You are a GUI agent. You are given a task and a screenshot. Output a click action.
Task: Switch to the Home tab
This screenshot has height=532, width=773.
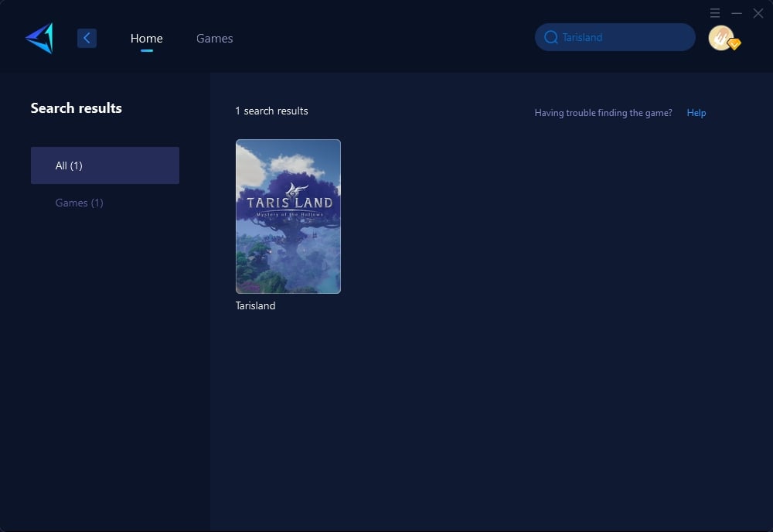point(146,39)
